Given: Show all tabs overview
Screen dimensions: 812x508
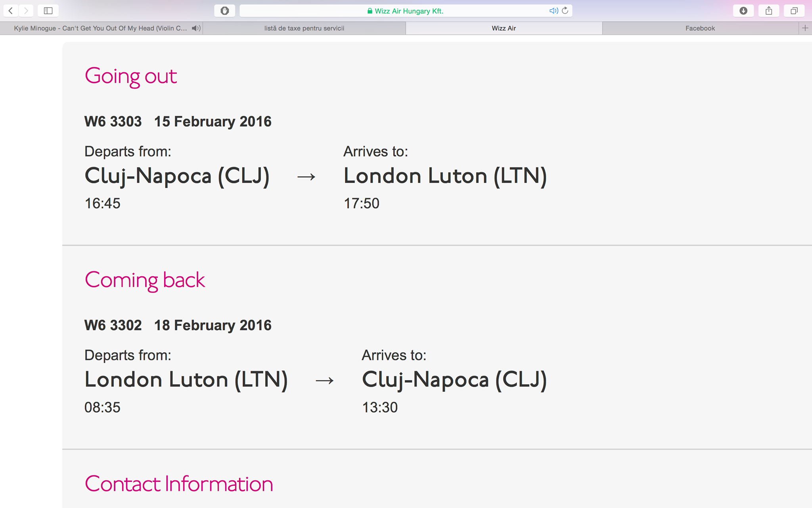Looking at the screenshot, I should pyautogui.click(x=794, y=11).
